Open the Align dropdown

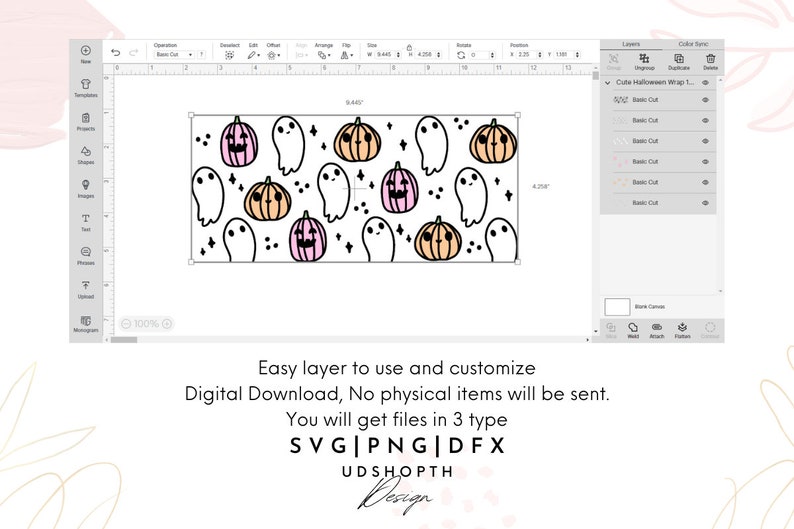click(302, 55)
